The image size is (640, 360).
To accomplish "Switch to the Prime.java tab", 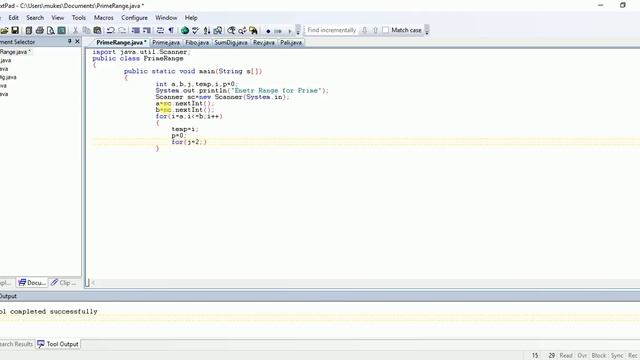I will 166,42.
